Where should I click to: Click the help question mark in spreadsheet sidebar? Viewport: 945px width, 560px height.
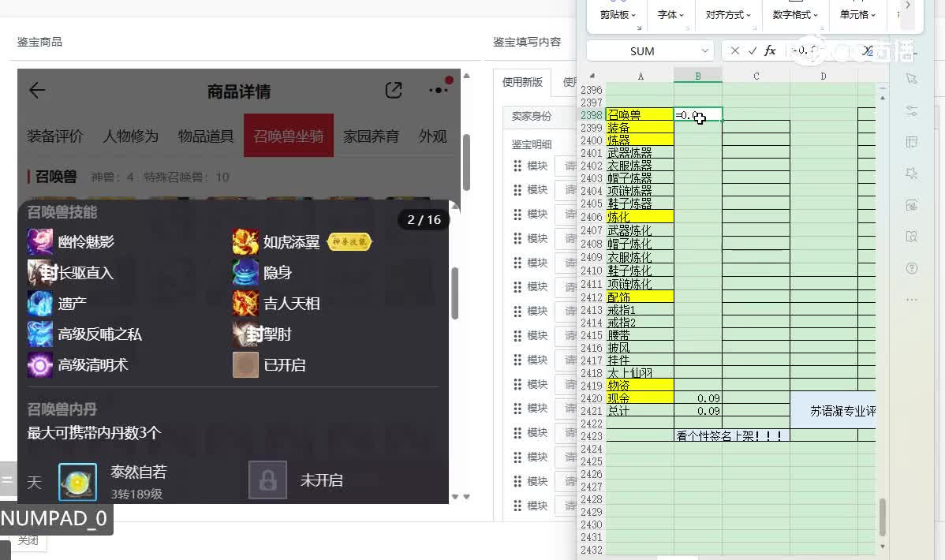(x=911, y=268)
